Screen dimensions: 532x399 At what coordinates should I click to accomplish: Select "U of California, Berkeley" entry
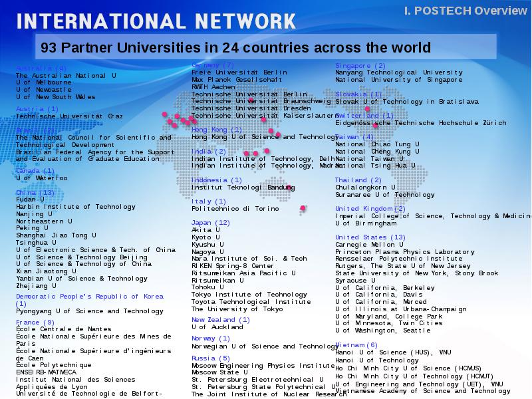[385, 288]
